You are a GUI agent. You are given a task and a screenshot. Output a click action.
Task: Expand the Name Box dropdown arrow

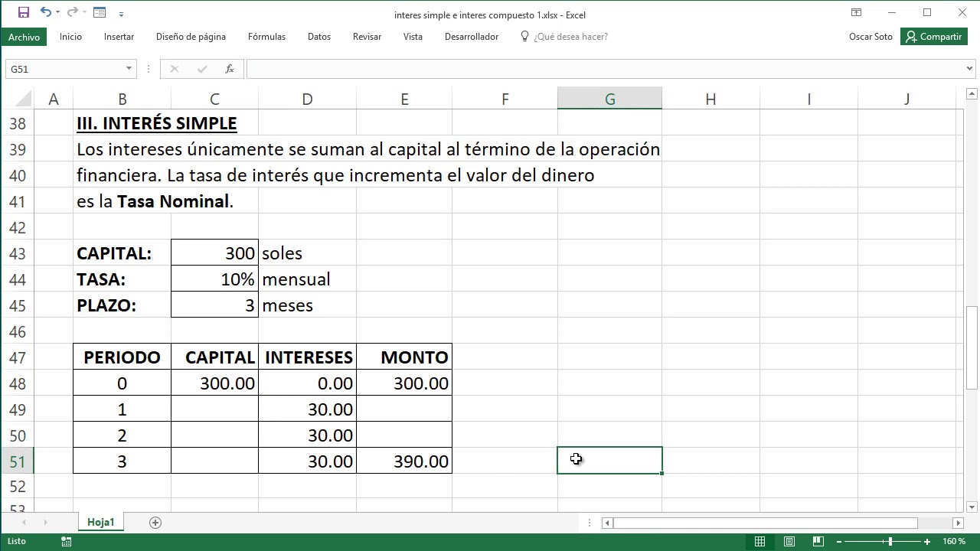click(x=129, y=69)
